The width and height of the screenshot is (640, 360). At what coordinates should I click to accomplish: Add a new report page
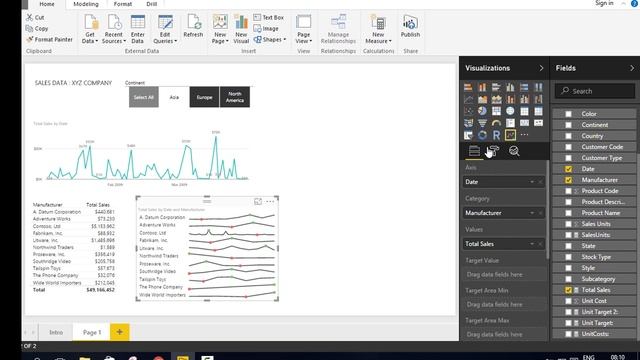coord(120,332)
